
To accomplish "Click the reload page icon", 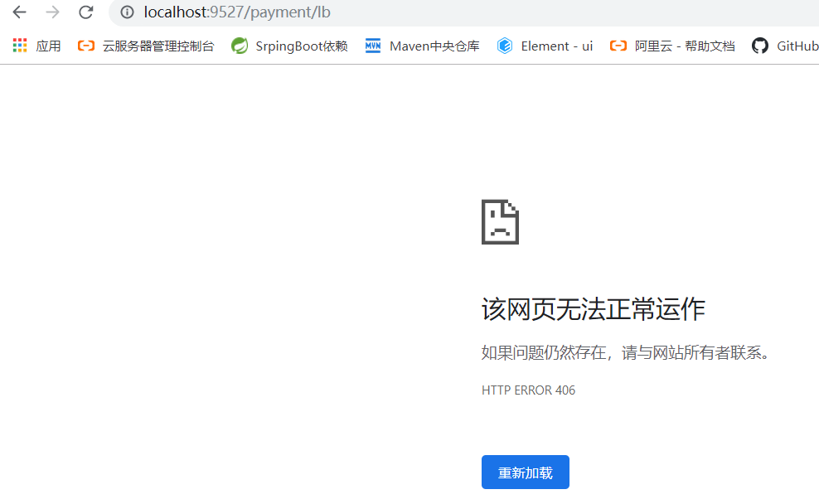I will pos(85,12).
